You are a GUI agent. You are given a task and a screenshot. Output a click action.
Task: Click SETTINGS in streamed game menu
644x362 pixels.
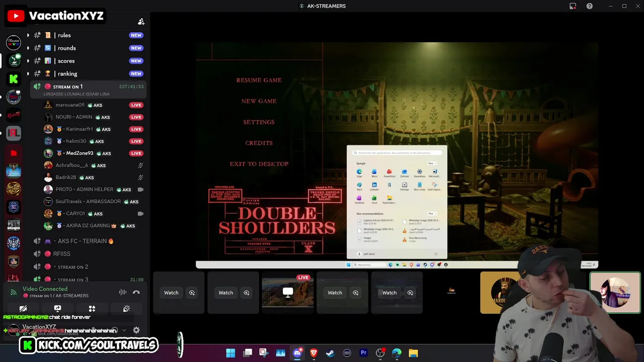coord(259,122)
